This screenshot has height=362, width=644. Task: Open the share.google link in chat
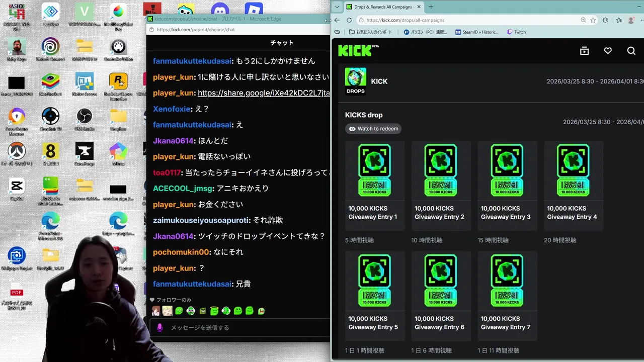pos(264,93)
